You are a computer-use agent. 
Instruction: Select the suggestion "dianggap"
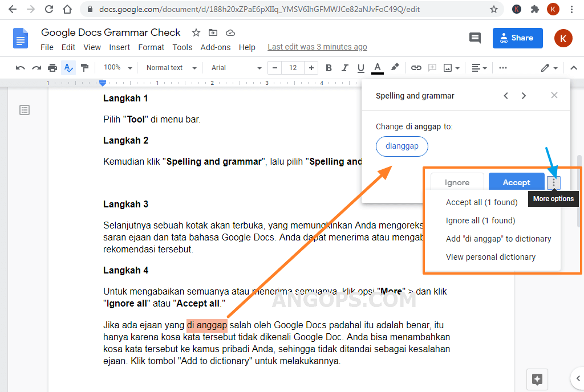coord(402,146)
